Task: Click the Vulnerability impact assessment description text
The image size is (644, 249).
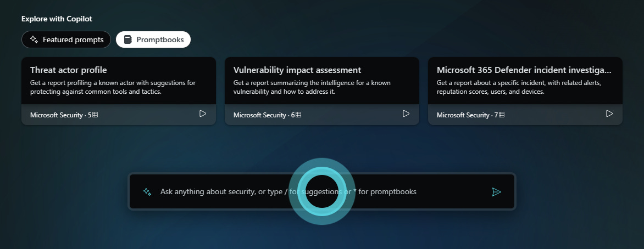Action: [x=312, y=87]
